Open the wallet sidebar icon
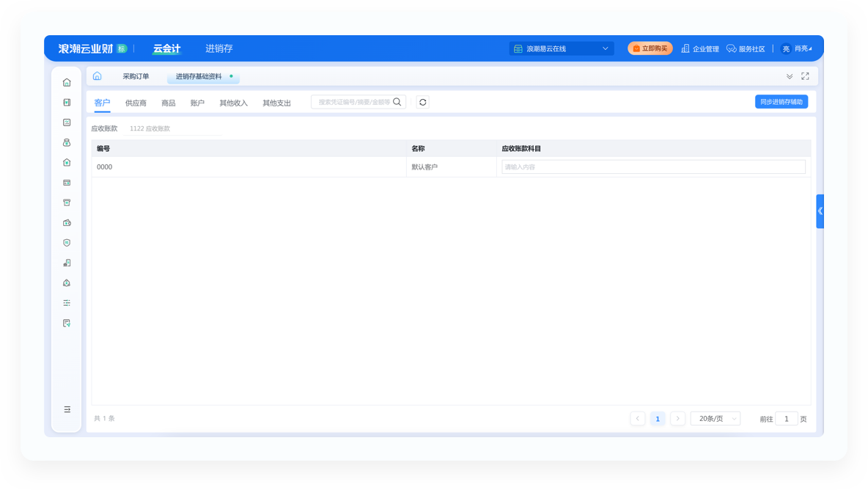 click(67, 222)
